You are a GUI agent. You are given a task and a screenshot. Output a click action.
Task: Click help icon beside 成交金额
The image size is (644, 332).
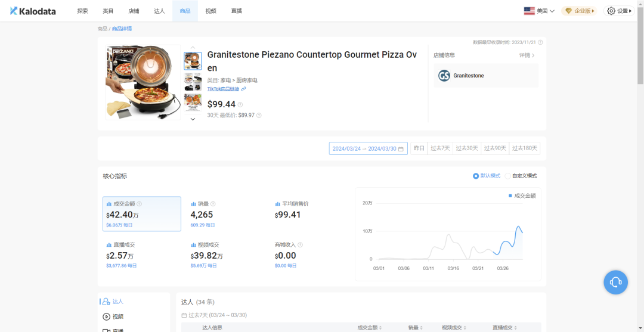click(139, 204)
